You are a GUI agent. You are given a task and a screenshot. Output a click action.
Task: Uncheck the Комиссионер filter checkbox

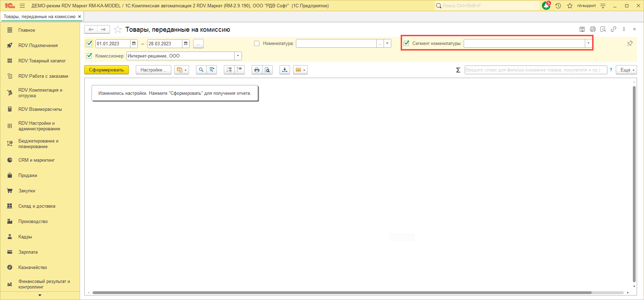pos(89,56)
